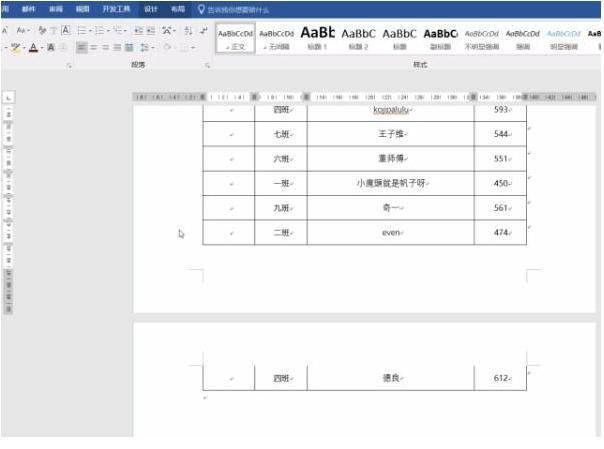The width and height of the screenshot is (604, 449).
Task: Click the Tell Me search box
Action: pos(238,10)
